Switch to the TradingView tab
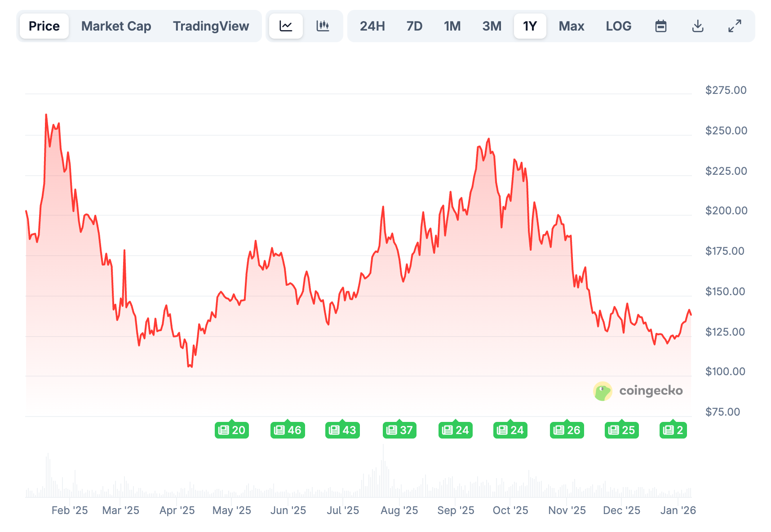The height and width of the screenshot is (532, 771). coord(211,26)
